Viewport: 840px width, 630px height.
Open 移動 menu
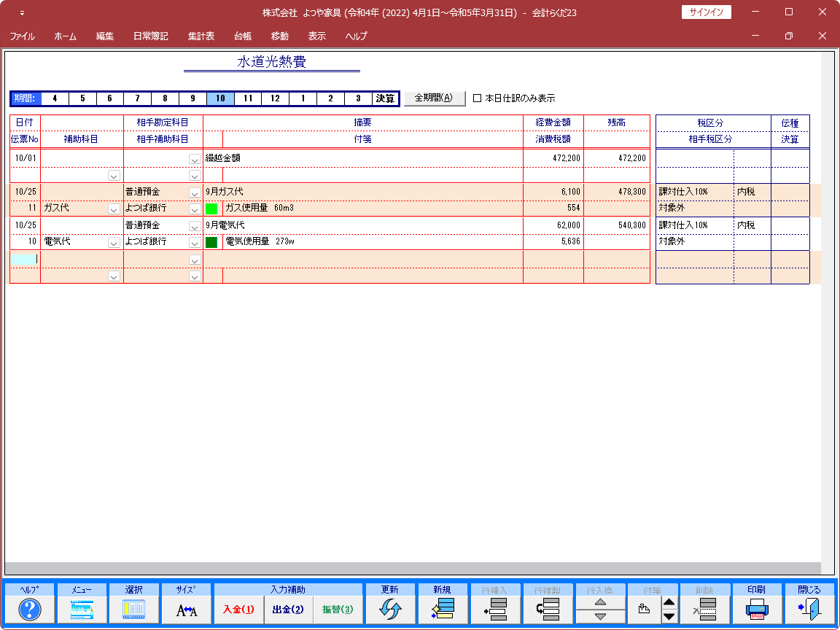280,36
